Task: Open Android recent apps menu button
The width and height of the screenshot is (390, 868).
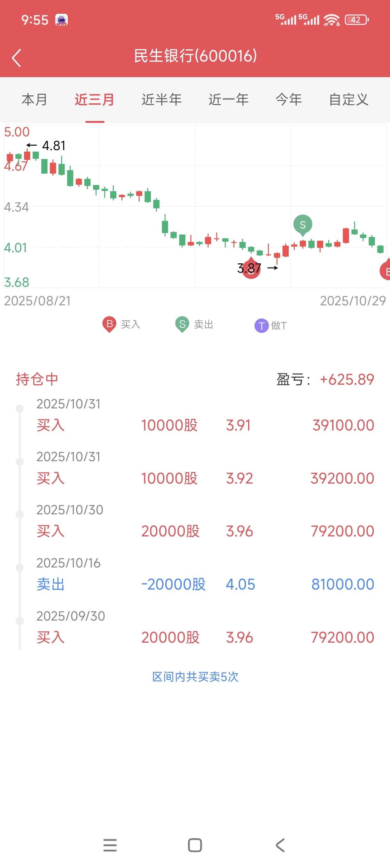Action: 110,845
